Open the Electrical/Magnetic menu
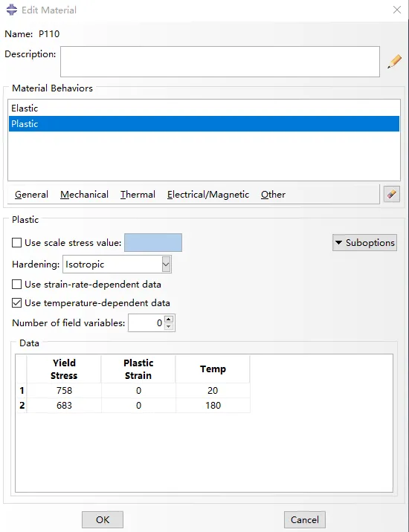 208,195
